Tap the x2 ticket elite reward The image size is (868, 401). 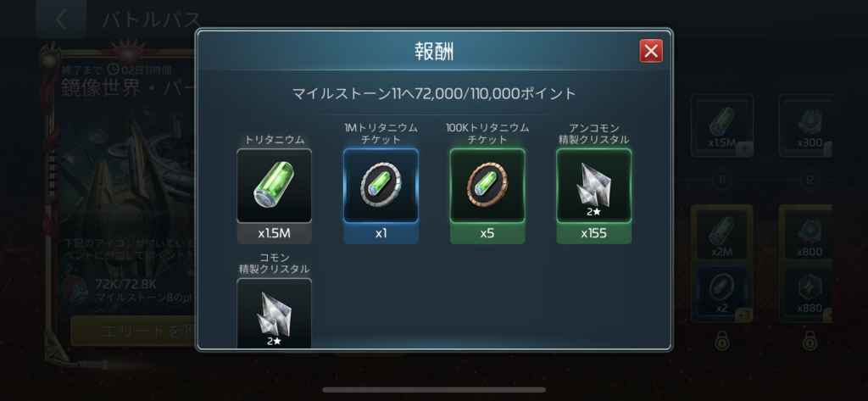pyautogui.click(x=722, y=292)
